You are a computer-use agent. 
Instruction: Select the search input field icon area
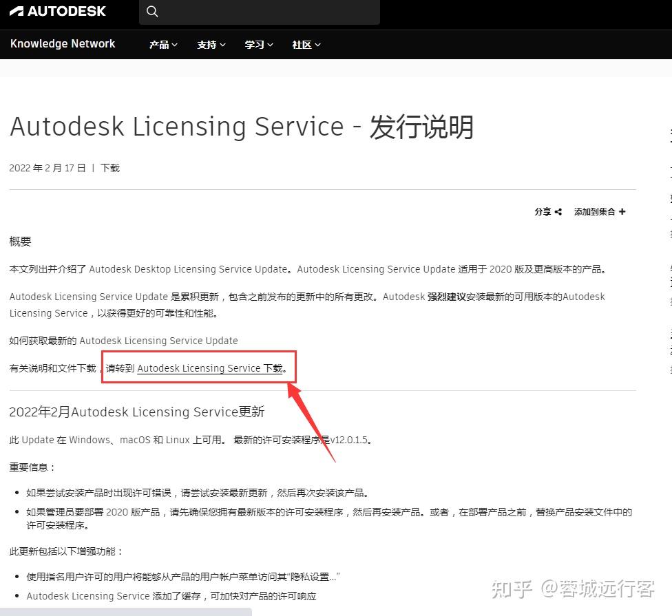click(x=151, y=12)
